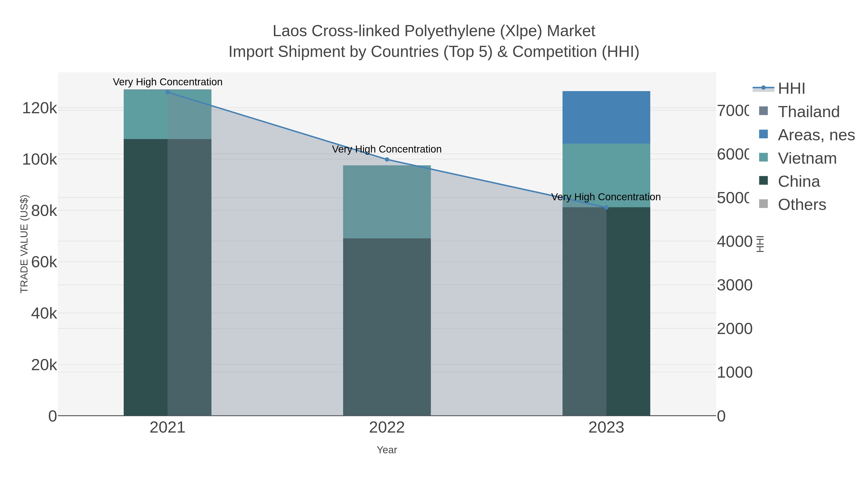Image resolution: width=868 pixels, height=488 pixels.
Task: Click the 2023 x-axis label
Action: click(x=606, y=428)
